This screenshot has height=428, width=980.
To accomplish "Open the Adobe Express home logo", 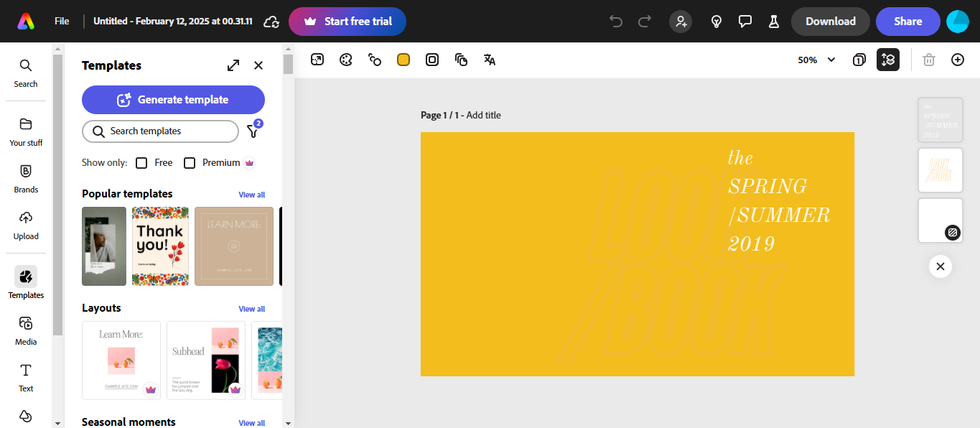I will (x=26, y=22).
